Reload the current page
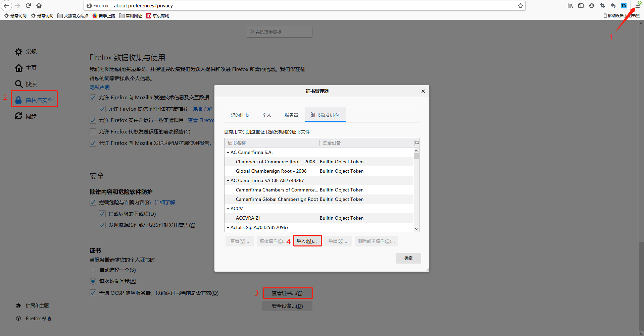This screenshot has height=336, width=644. [28, 6]
